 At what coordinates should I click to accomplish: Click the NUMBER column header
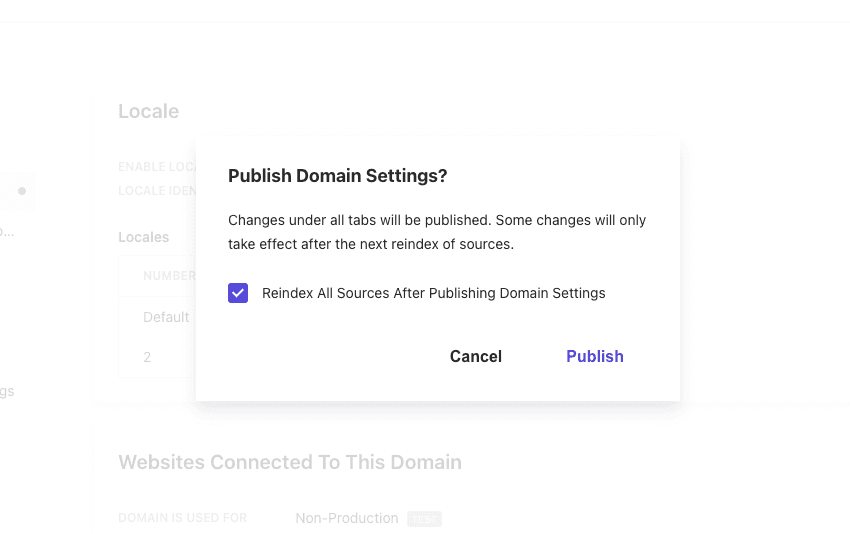[169, 276]
